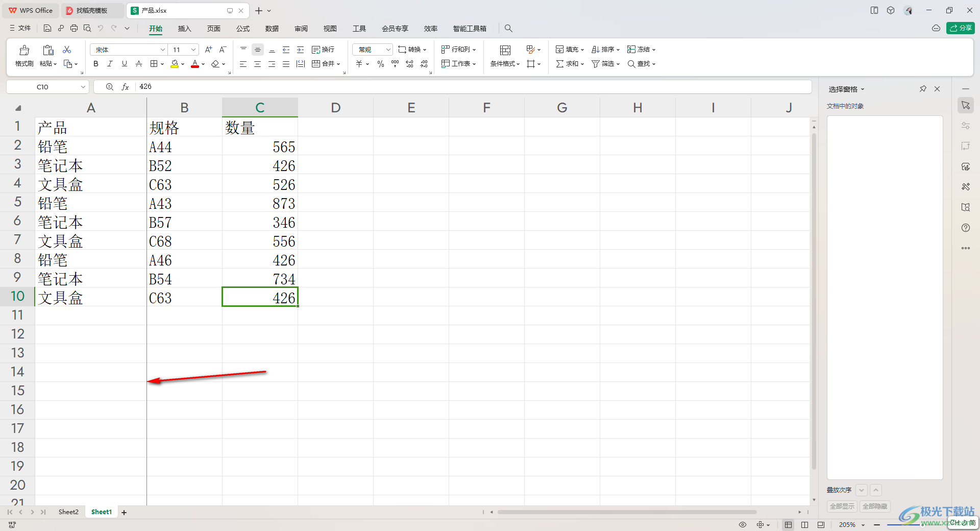This screenshot has height=531, width=980.
Task: Open the 行和列 rows and columns menu
Action: click(x=458, y=50)
